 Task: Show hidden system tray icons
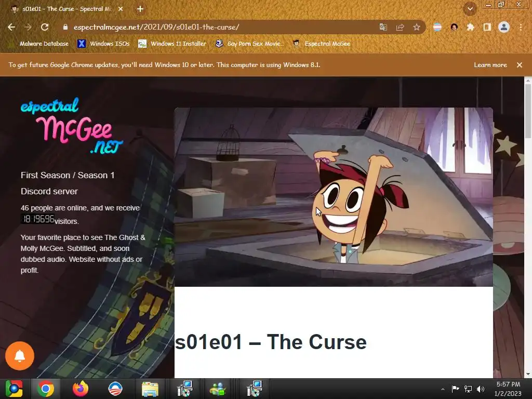[x=443, y=389]
